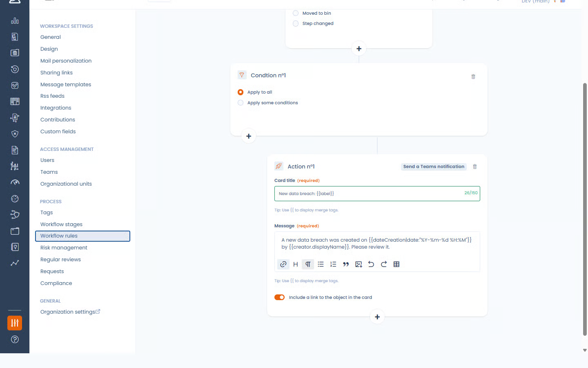
Task: Choose Apply some conditions radio button
Action: pos(241,103)
